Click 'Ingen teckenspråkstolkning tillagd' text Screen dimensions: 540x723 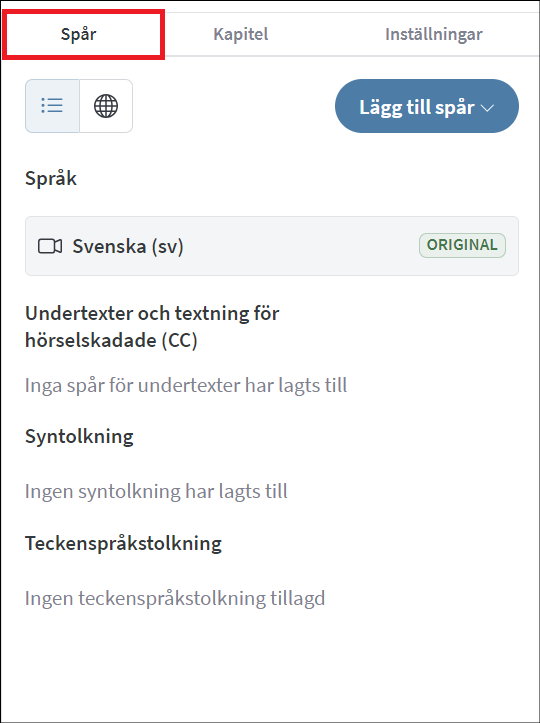coord(175,598)
